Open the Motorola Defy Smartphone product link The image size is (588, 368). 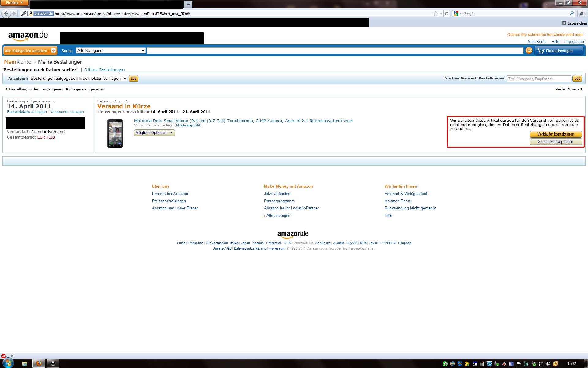pos(243,121)
